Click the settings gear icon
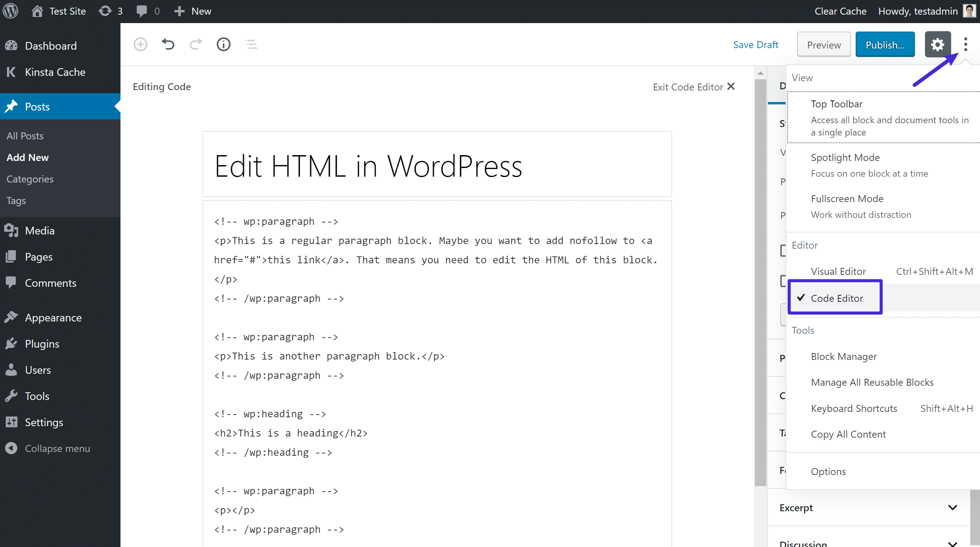This screenshot has width=980, height=547. point(938,44)
